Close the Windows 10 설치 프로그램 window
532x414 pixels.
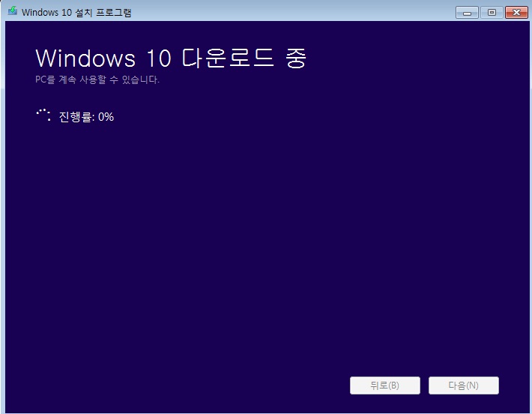[516, 12]
